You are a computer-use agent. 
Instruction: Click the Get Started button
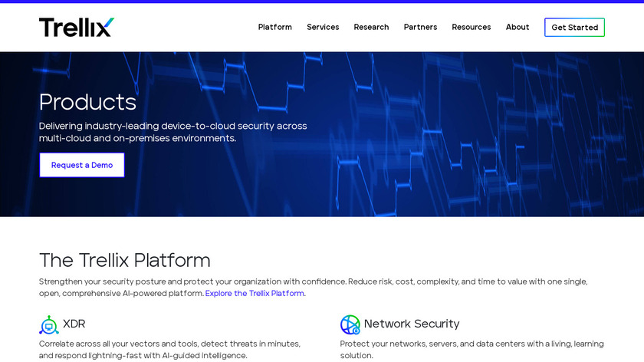tap(574, 27)
